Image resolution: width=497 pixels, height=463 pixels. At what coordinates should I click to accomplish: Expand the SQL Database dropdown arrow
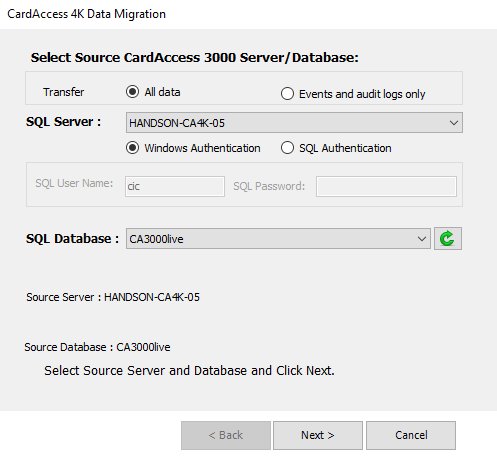(422, 239)
